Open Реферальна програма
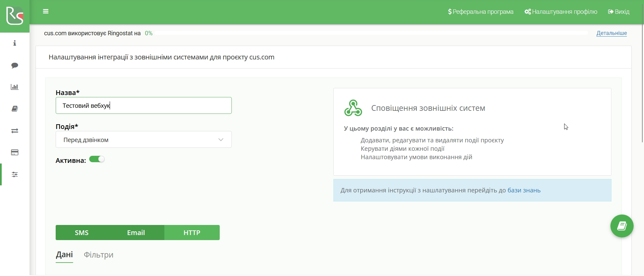 (x=481, y=12)
